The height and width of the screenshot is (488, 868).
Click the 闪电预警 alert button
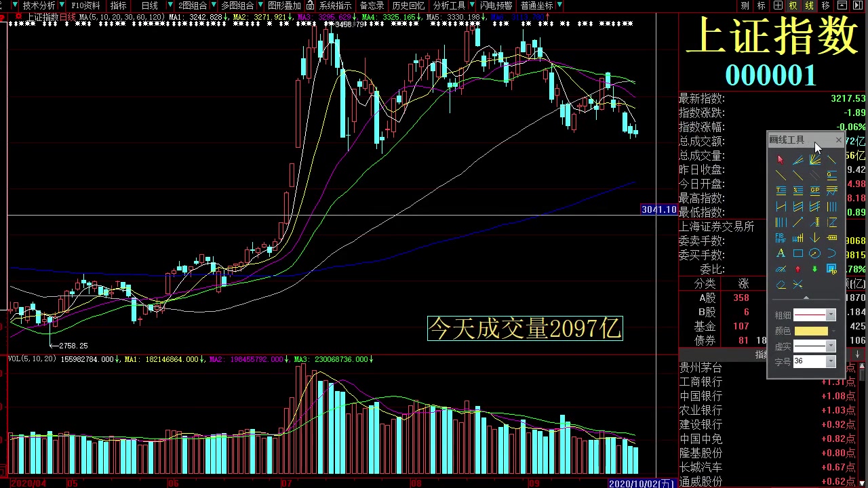coord(496,5)
